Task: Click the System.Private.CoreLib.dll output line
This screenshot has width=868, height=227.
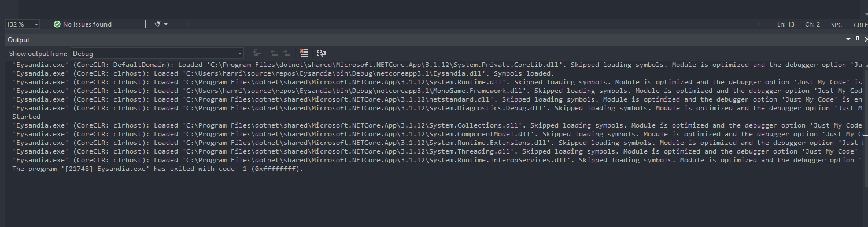Action: (437, 65)
